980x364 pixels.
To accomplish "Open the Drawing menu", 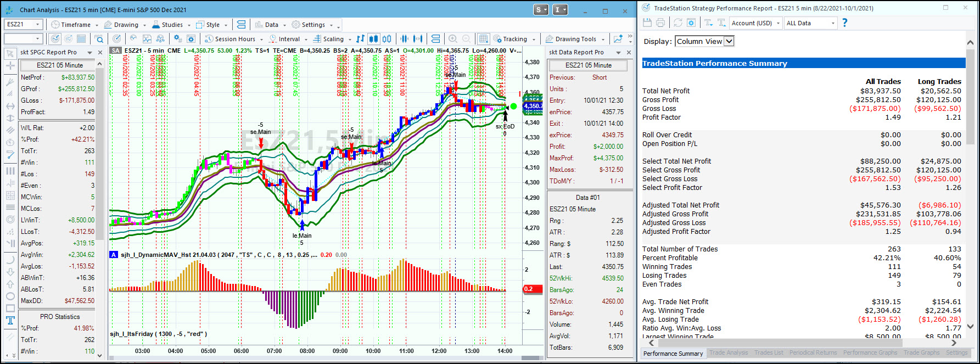I will [x=125, y=25].
